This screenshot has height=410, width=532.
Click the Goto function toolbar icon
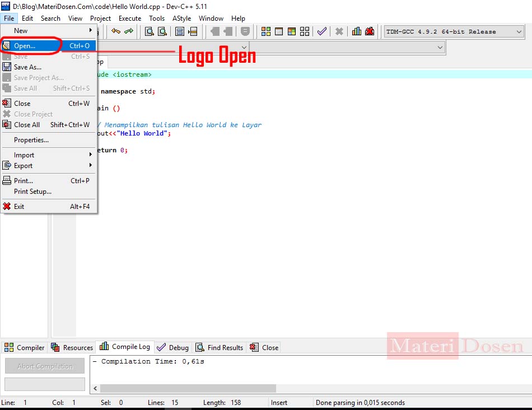click(x=180, y=31)
